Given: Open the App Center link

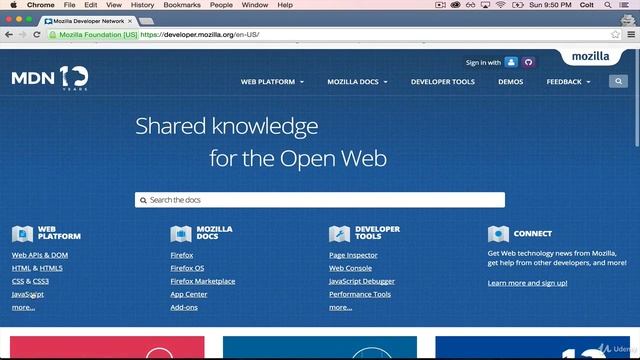Looking at the screenshot, I should tap(189, 294).
